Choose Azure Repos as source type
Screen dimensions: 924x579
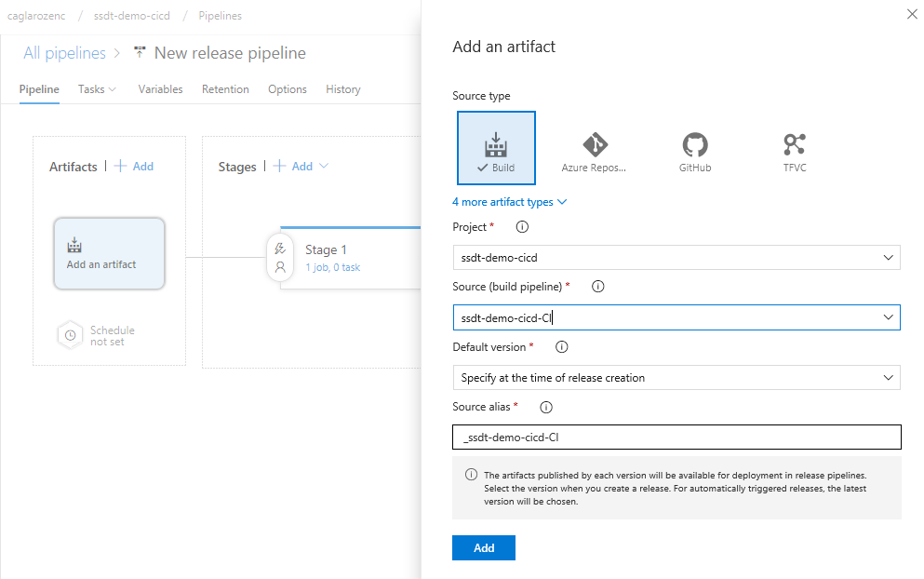[594, 149]
